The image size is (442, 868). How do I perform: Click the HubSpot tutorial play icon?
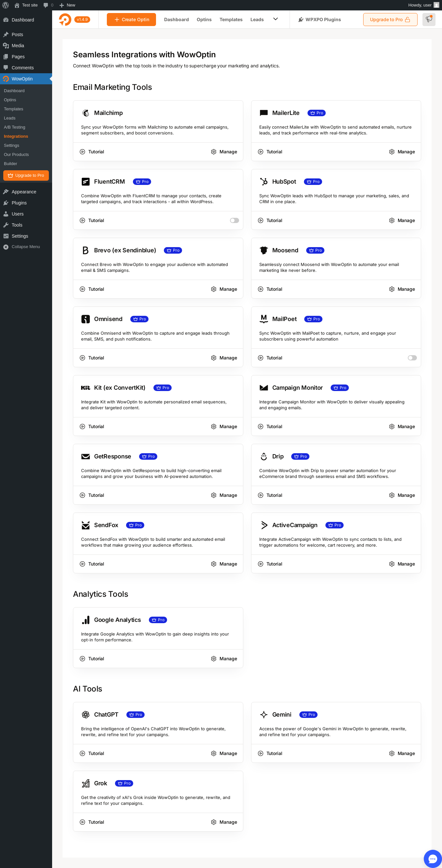261,221
